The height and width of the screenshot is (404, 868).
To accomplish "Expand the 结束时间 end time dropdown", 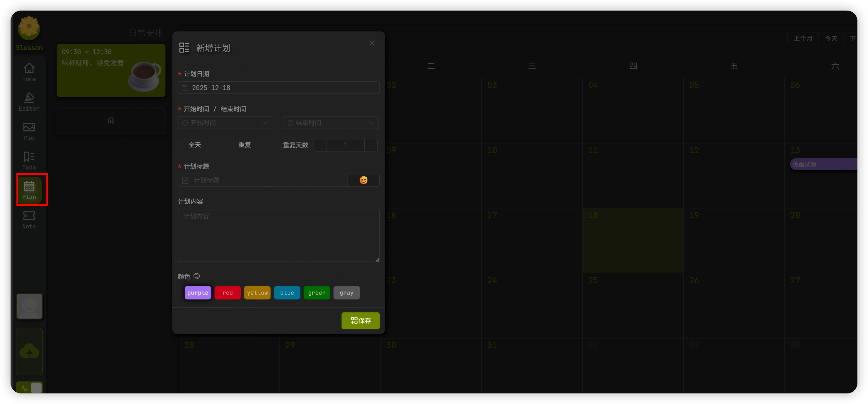I will (330, 123).
